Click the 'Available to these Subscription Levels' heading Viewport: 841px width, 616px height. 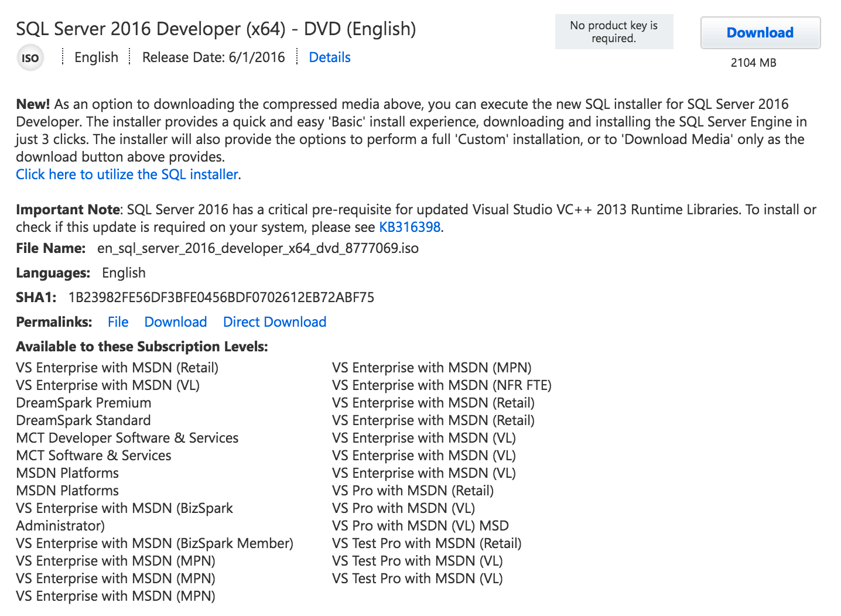pyautogui.click(x=142, y=347)
